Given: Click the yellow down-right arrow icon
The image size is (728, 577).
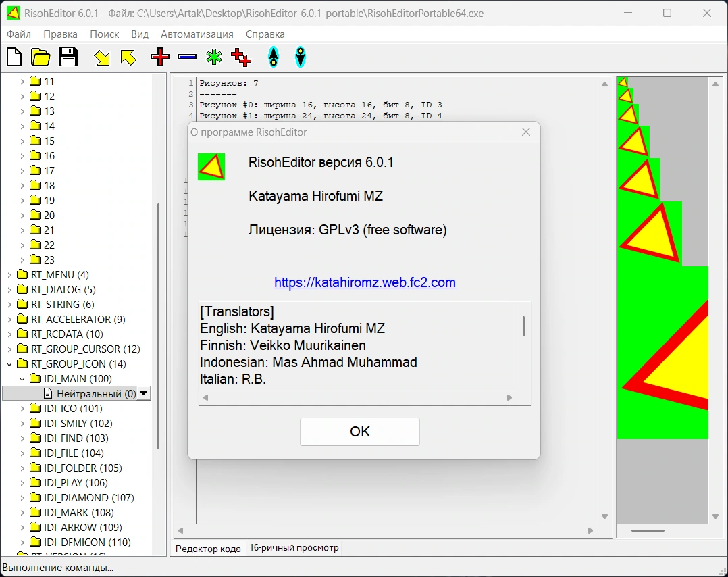Looking at the screenshot, I should 102,57.
